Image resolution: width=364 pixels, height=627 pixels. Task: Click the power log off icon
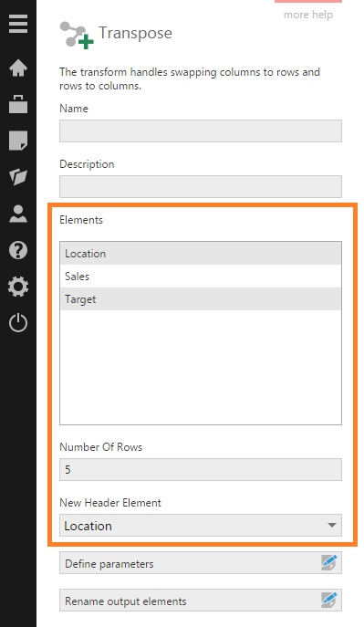point(18,323)
